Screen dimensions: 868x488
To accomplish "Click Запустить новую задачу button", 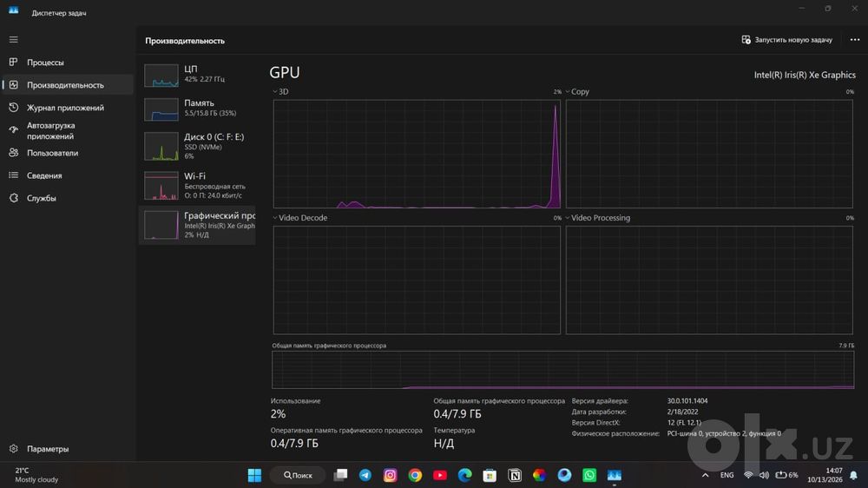I will pyautogui.click(x=786, y=40).
